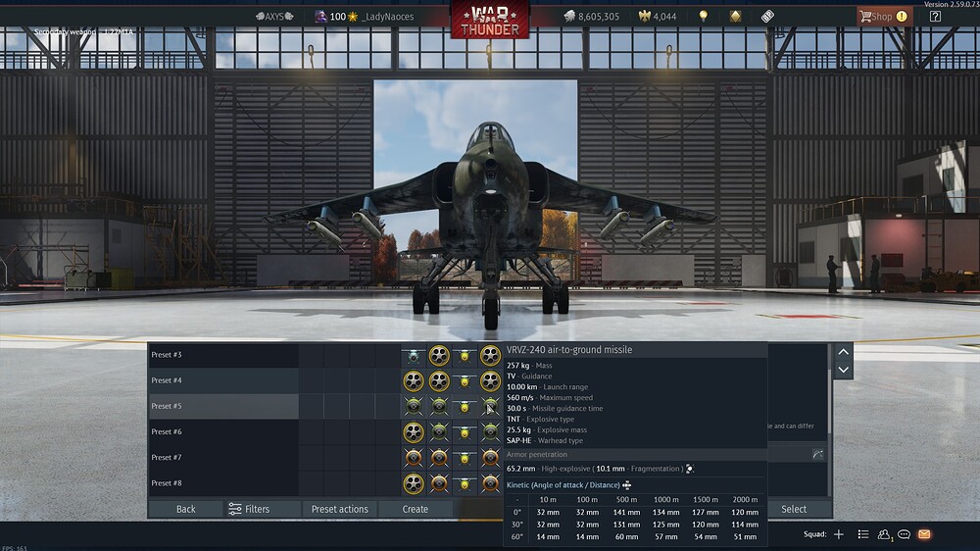The width and height of the screenshot is (980, 551).
Task: Click the "131 mm" penetration cell
Action: [626, 525]
